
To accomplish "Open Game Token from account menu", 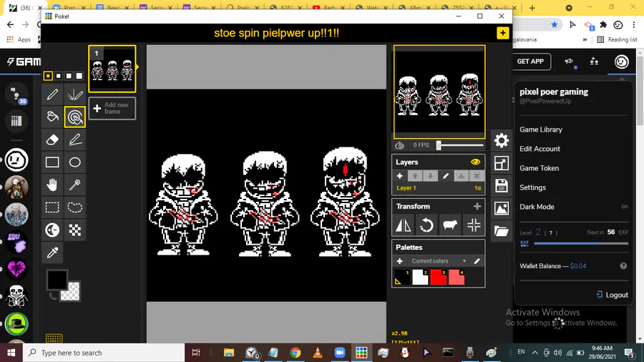I will pyautogui.click(x=540, y=168).
